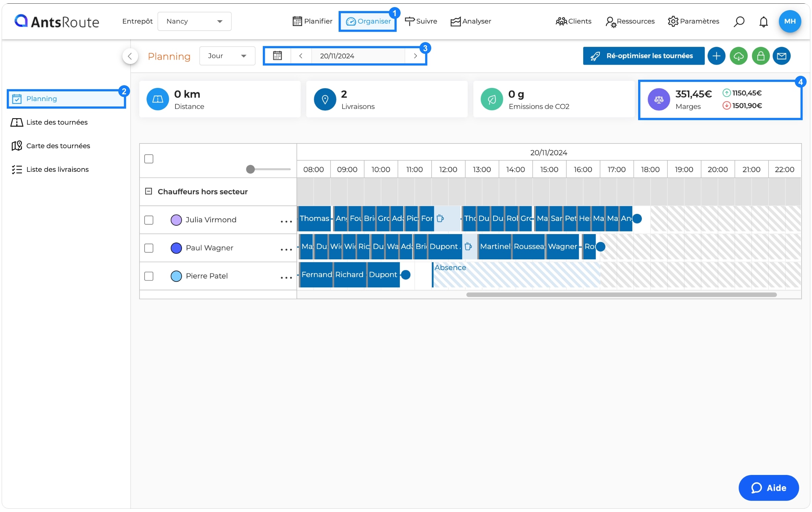Click the green padlock lock icon
This screenshot has width=812, height=512.
(761, 56)
